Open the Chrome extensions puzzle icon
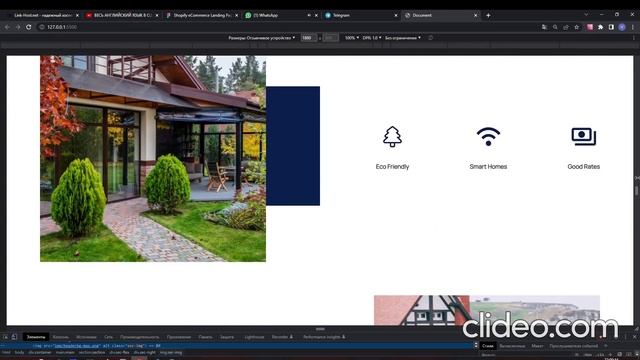640x360 pixels. tap(600, 27)
